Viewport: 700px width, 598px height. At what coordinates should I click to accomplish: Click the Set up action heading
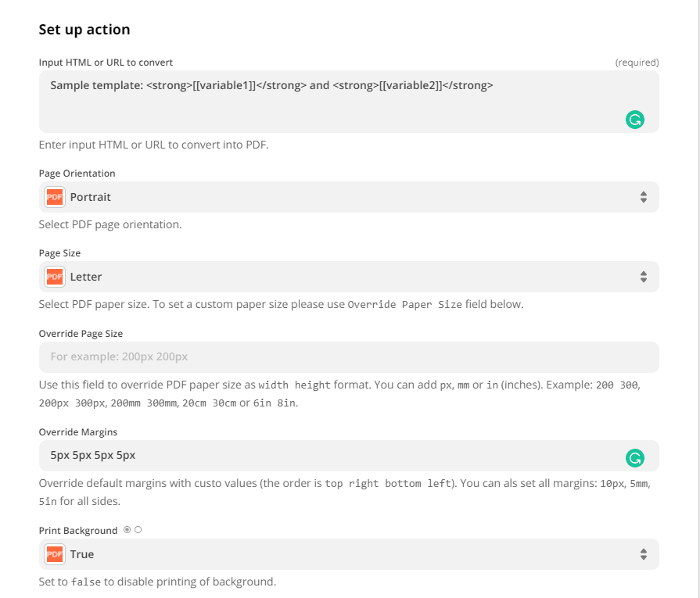(84, 30)
